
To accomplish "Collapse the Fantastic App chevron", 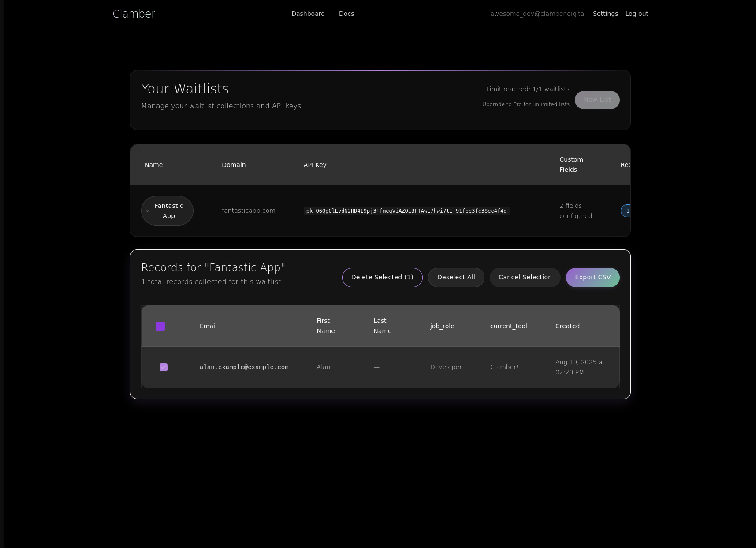I will 148,211.
